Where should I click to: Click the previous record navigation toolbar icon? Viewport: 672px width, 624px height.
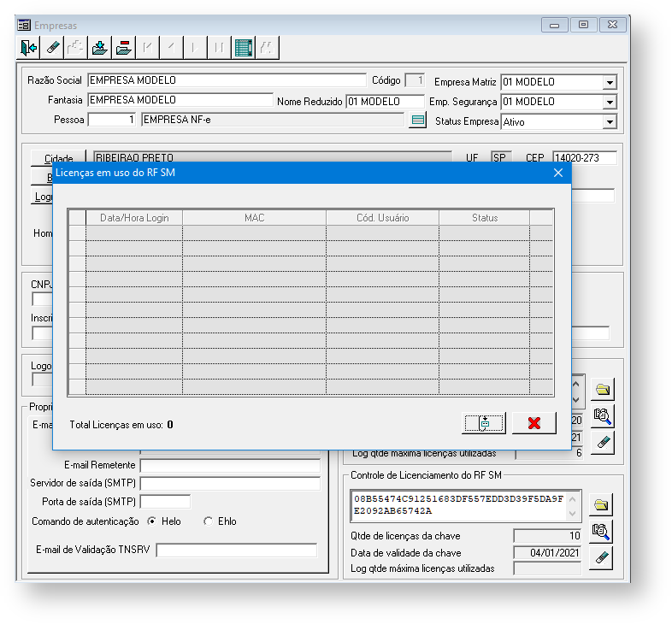click(172, 48)
